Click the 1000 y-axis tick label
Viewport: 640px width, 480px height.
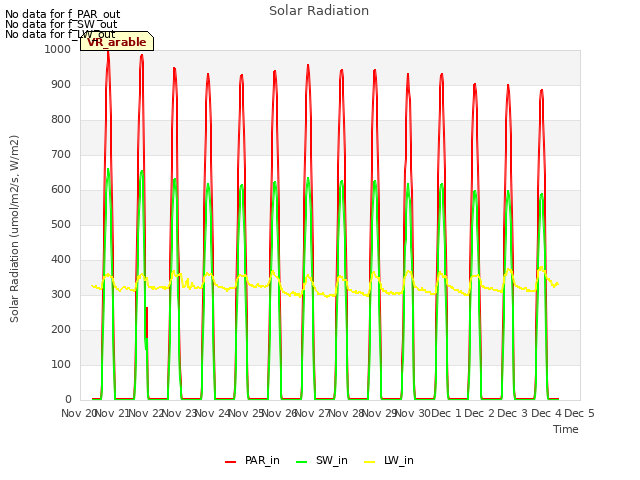pos(58,49)
